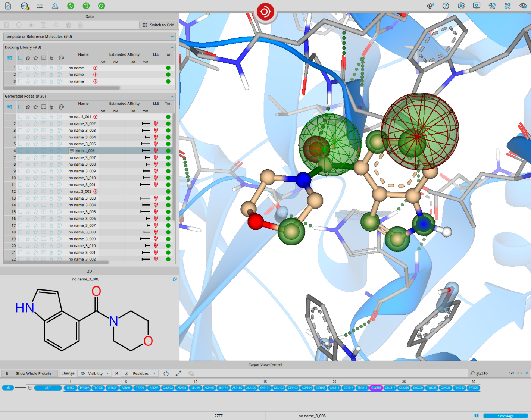Click the Show Whole Protein button
The height and width of the screenshot is (420, 531).
point(30,373)
